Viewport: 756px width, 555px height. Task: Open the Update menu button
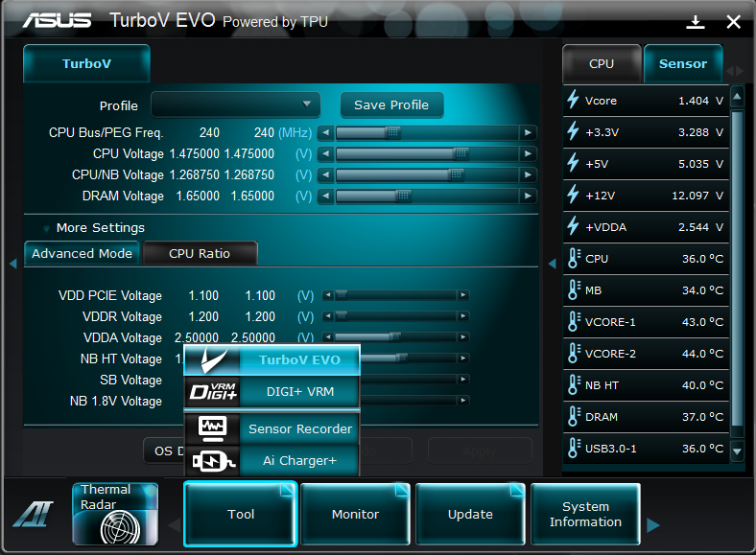pos(470,514)
